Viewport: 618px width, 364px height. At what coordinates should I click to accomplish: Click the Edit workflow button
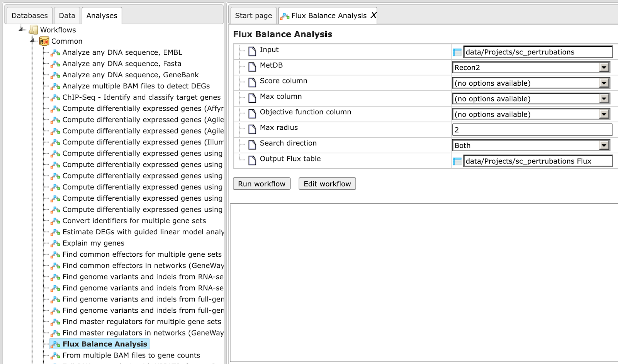(x=327, y=184)
